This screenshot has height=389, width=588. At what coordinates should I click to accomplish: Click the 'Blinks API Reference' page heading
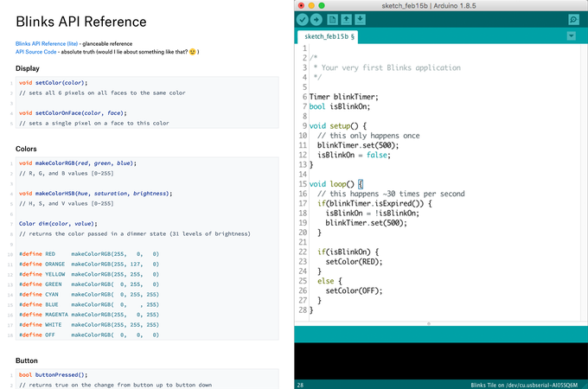81,22
